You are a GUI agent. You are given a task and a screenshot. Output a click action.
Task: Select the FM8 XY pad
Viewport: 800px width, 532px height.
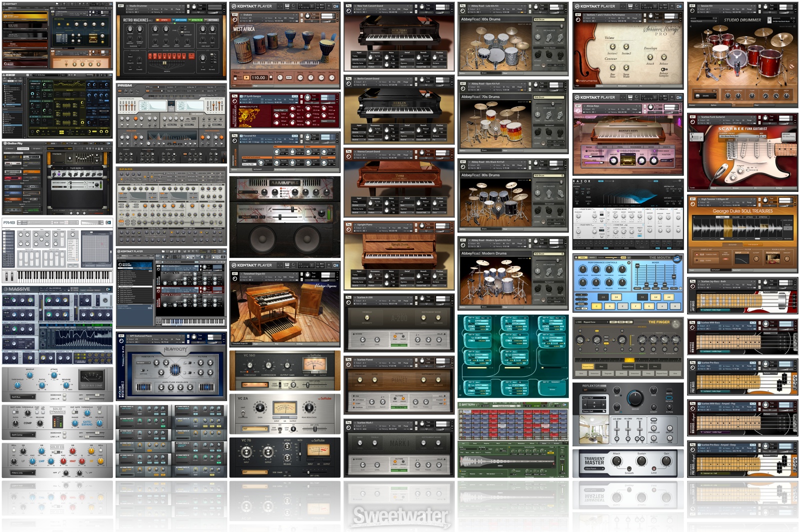pos(96,248)
